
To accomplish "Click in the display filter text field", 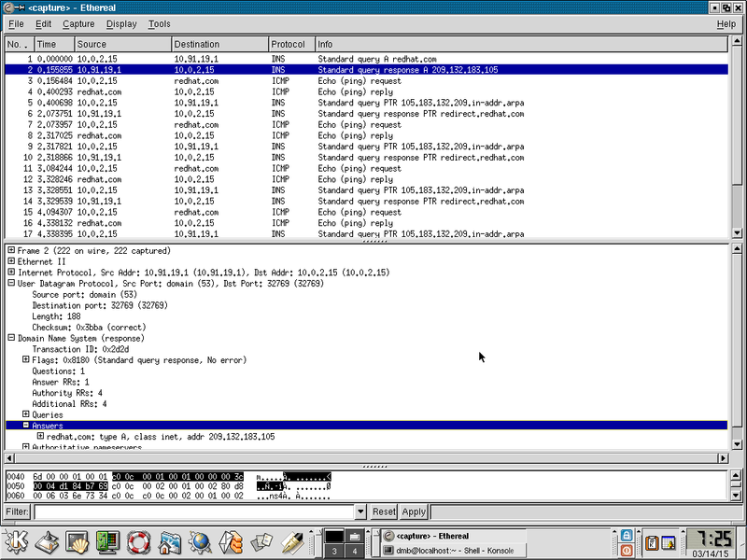I will (194, 511).
